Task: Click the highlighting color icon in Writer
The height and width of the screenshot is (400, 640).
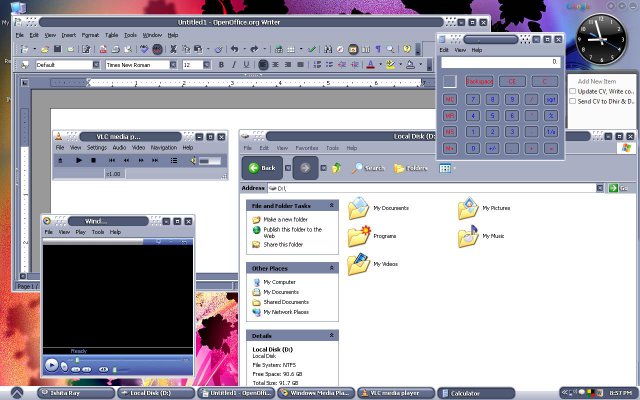Action: pos(391,64)
